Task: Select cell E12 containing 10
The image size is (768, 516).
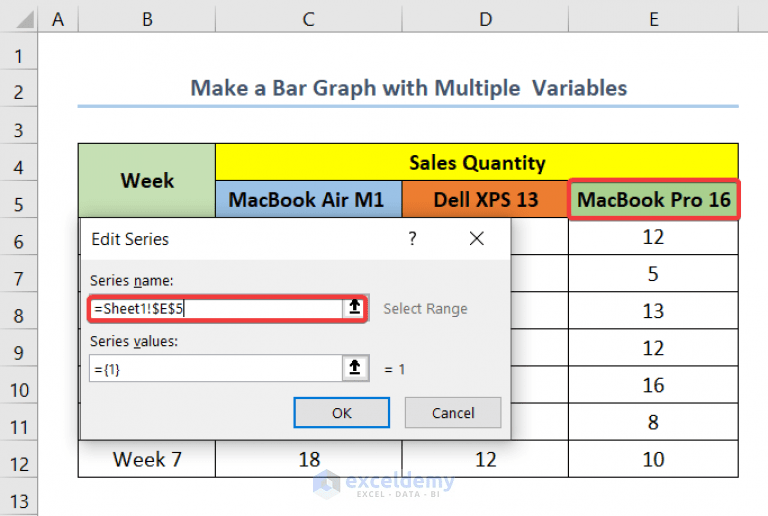Action: point(653,459)
